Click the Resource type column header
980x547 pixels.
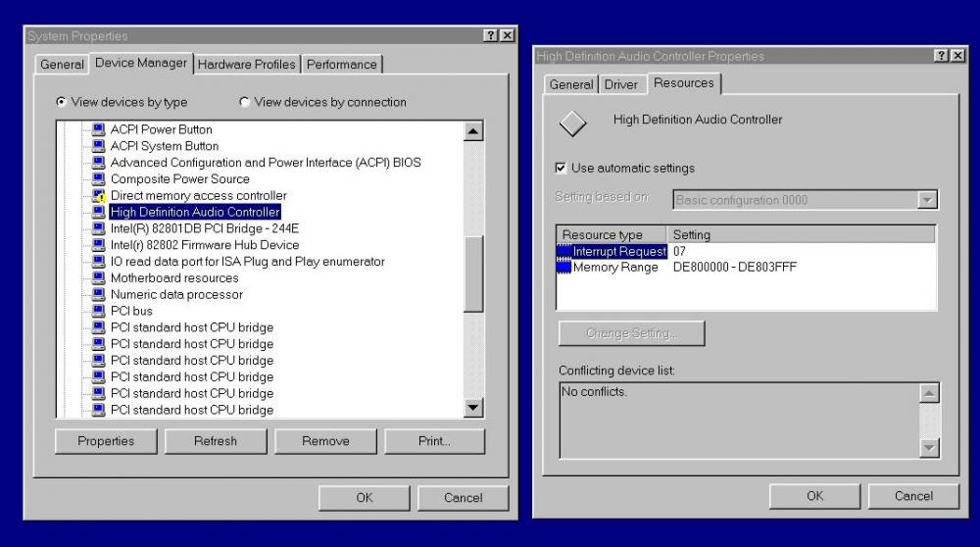(612, 234)
